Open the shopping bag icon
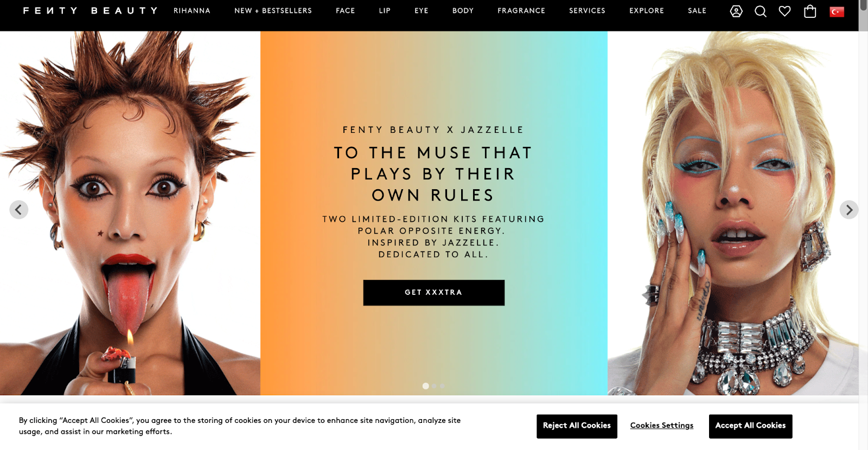This screenshot has width=868, height=450. pos(810,11)
